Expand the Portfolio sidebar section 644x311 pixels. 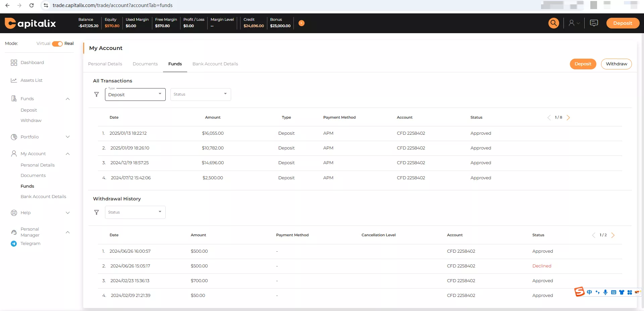coord(67,137)
